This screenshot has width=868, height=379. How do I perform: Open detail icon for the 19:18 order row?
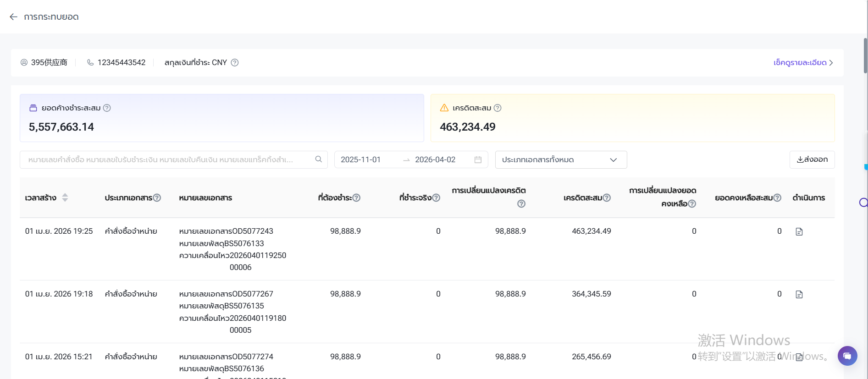[x=799, y=295]
